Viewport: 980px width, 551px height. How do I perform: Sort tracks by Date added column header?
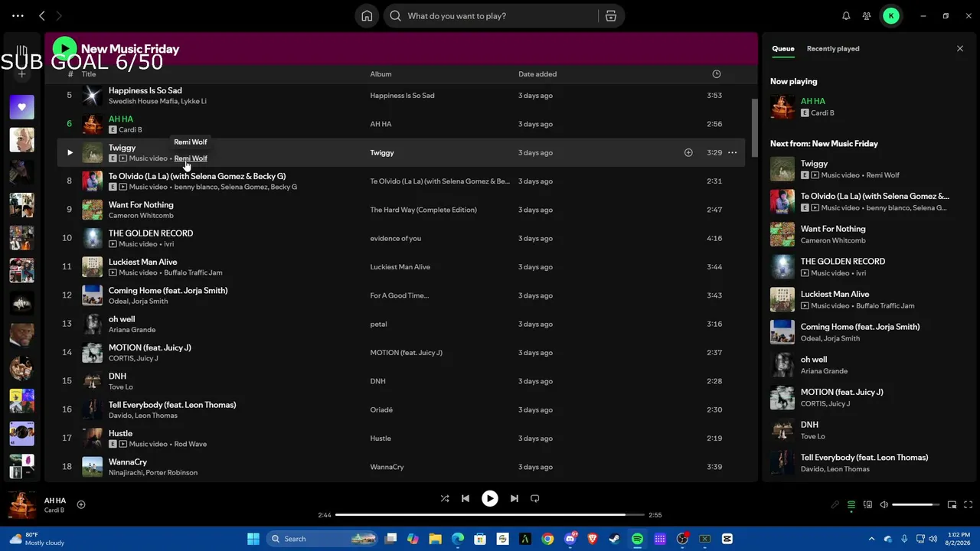537,74
